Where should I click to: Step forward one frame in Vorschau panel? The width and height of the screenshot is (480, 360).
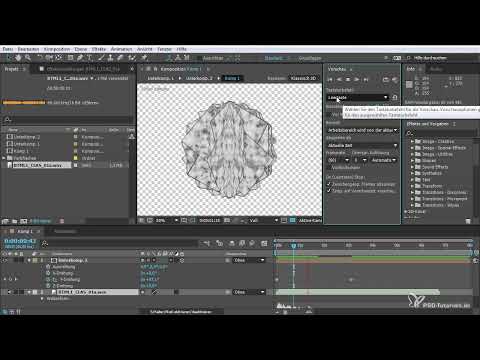(357, 80)
